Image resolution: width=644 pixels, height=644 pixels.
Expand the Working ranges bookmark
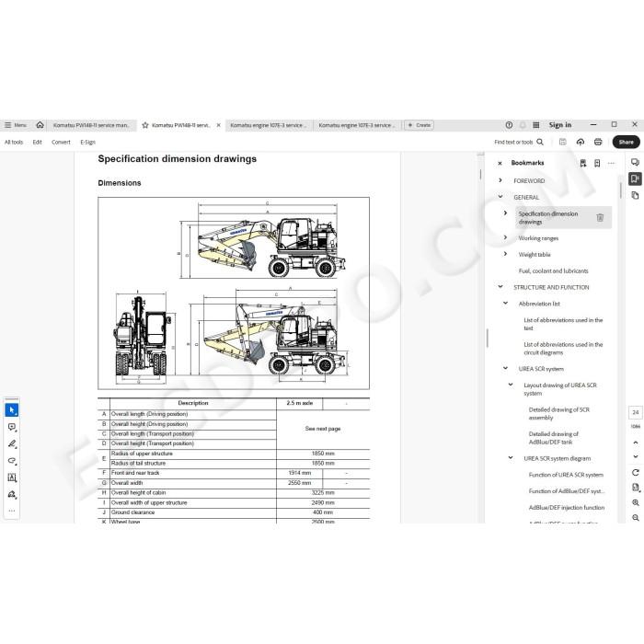pyautogui.click(x=505, y=237)
